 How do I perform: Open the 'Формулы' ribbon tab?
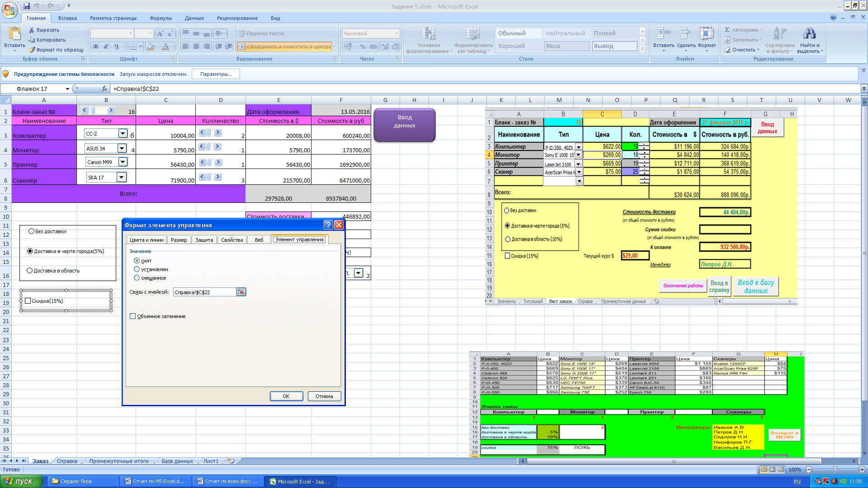click(x=160, y=18)
